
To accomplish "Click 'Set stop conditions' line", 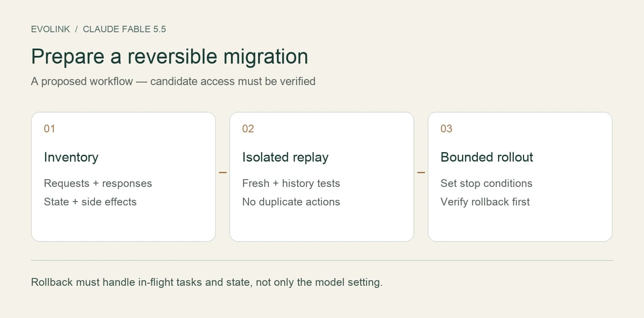I will point(486,183).
